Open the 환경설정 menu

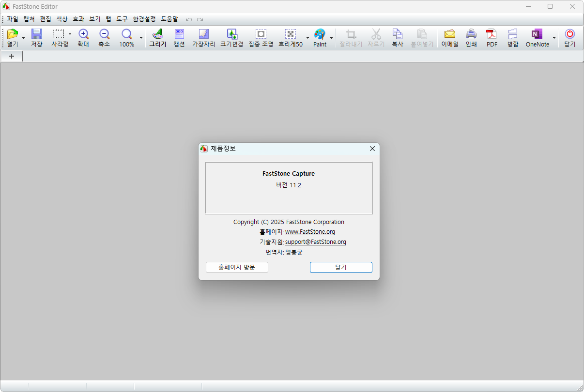(144, 19)
